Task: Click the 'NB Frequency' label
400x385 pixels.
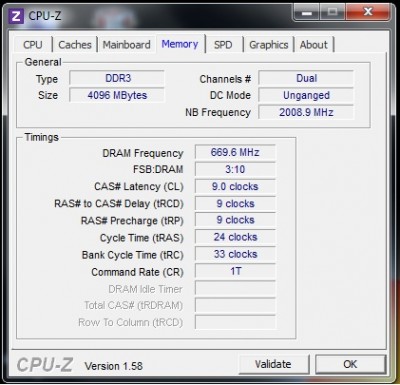Action: coord(218,113)
